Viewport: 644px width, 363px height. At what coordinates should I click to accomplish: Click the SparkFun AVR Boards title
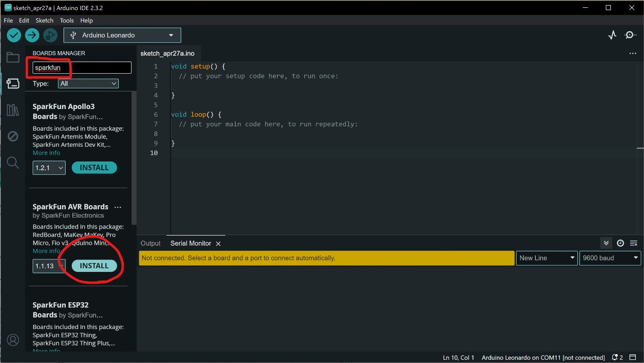[x=70, y=207]
